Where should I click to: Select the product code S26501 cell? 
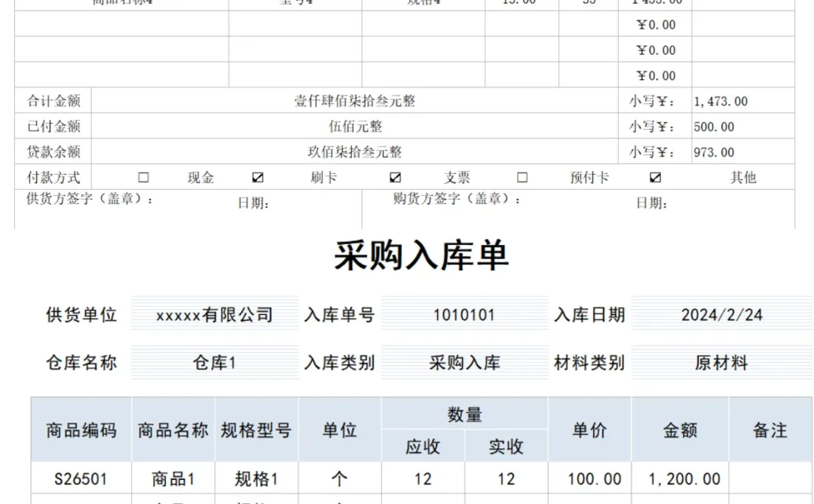coord(80,478)
